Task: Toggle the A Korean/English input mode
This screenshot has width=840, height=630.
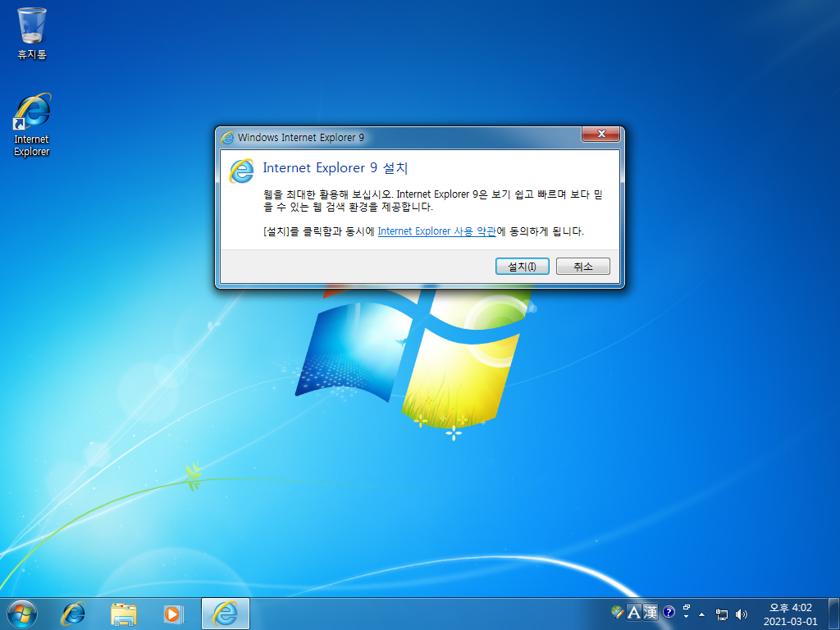Action: [634, 612]
